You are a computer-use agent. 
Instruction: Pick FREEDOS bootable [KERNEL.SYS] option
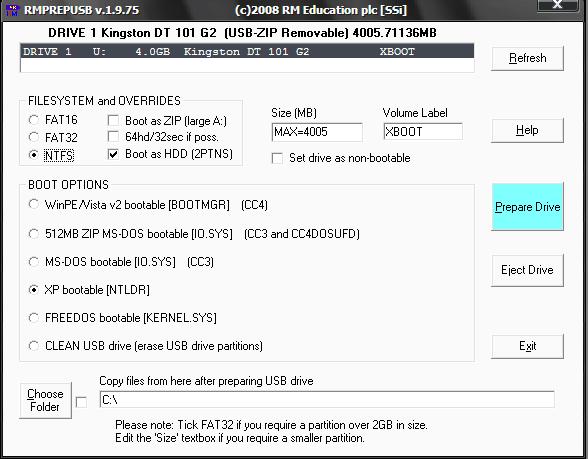click(34, 318)
